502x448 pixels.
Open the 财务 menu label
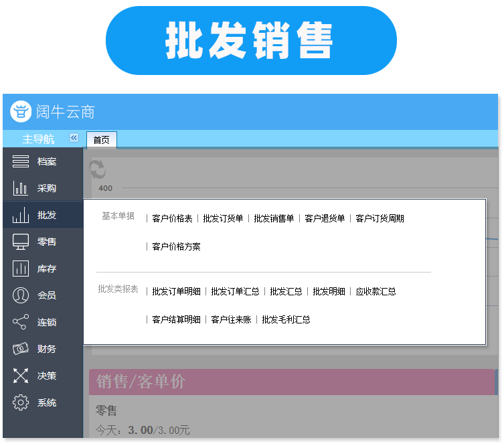(x=47, y=349)
